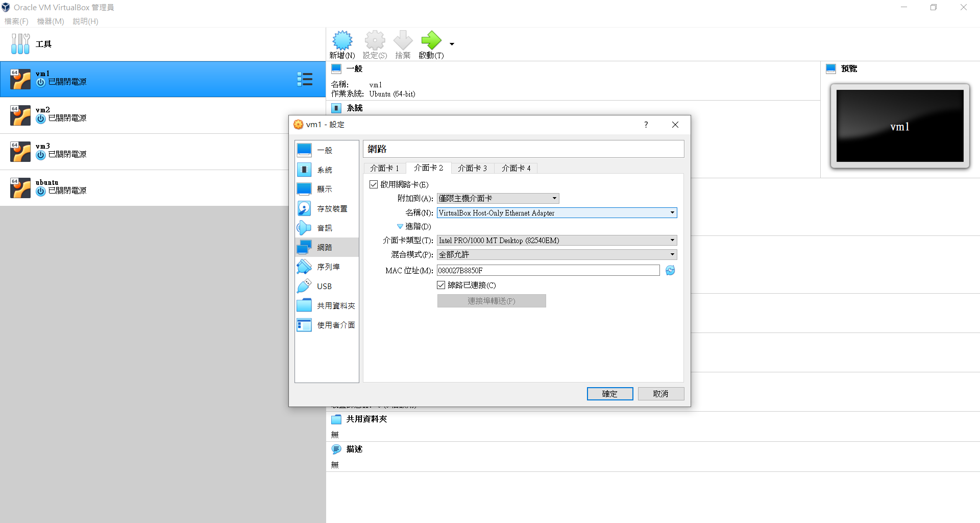Open 共用資料夾 (Shared Folders) settings category
Viewport: 980px width, 523px height.
tap(327, 305)
